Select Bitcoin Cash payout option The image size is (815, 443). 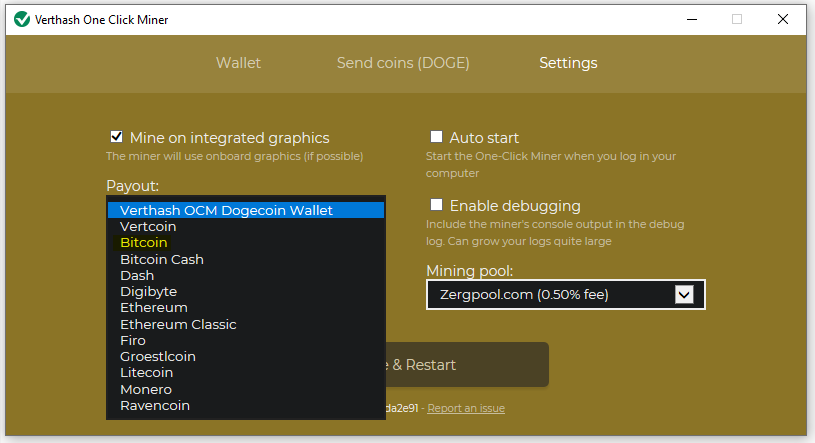[x=246, y=259]
